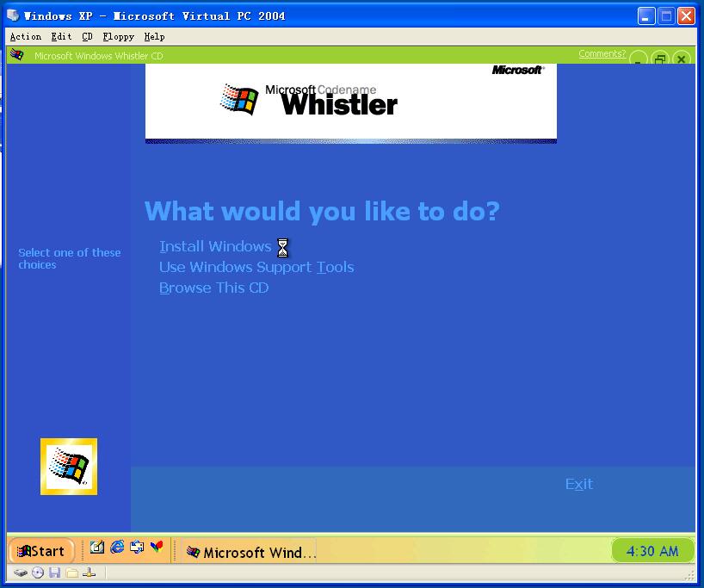Restore the Whistler CD window
This screenshot has width=704, height=588.
pos(659,59)
